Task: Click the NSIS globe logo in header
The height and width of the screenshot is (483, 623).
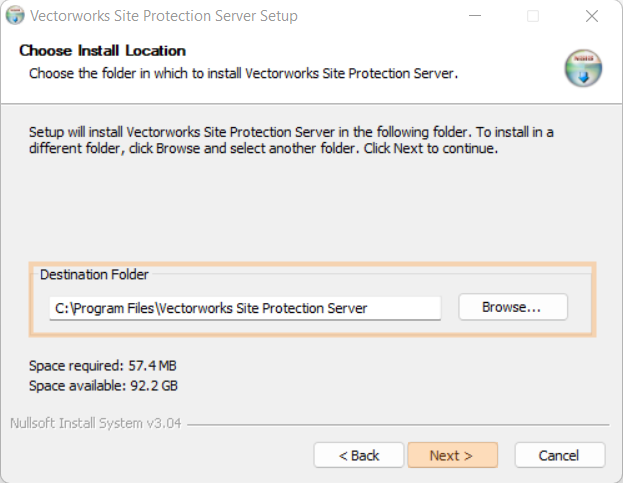Action: click(x=583, y=68)
